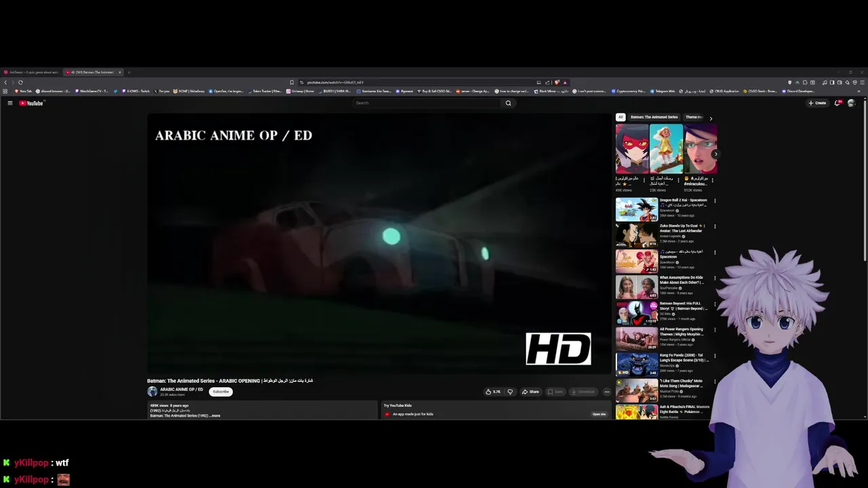Viewport: 868px width, 488px height.
Task: Subscribe to ARABIC ANIME OP / ED
Action: pyautogui.click(x=220, y=392)
